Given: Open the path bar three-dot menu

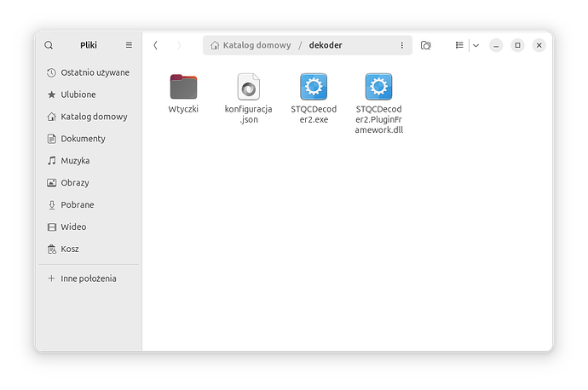Looking at the screenshot, I should (402, 45).
